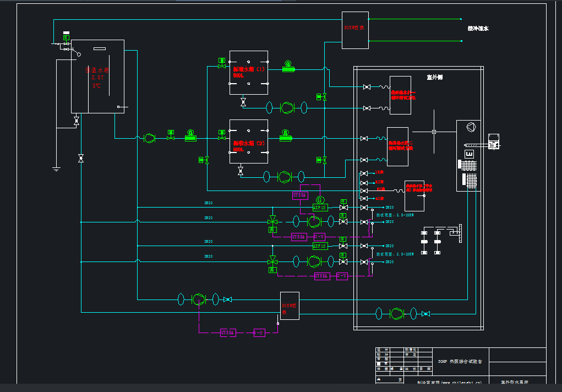Select the motorized valve on the tank fill line

pyautogui.click(x=66, y=40)
